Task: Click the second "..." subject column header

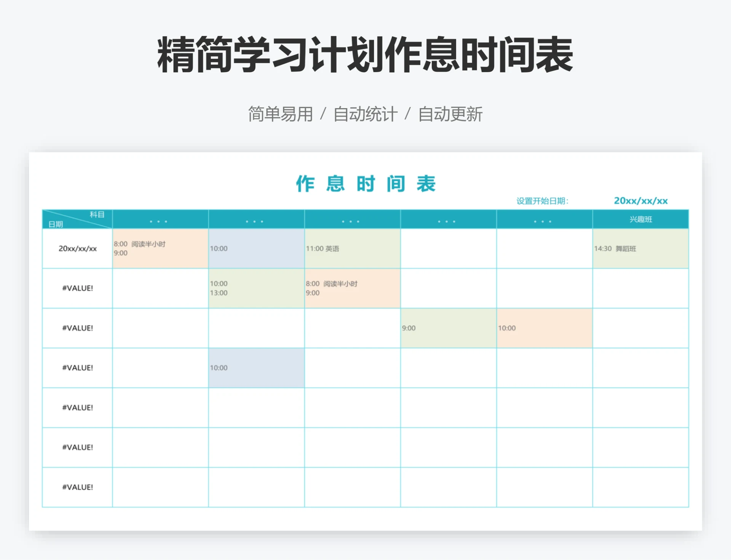Action: pyautogui.click(x=256, y=220)
